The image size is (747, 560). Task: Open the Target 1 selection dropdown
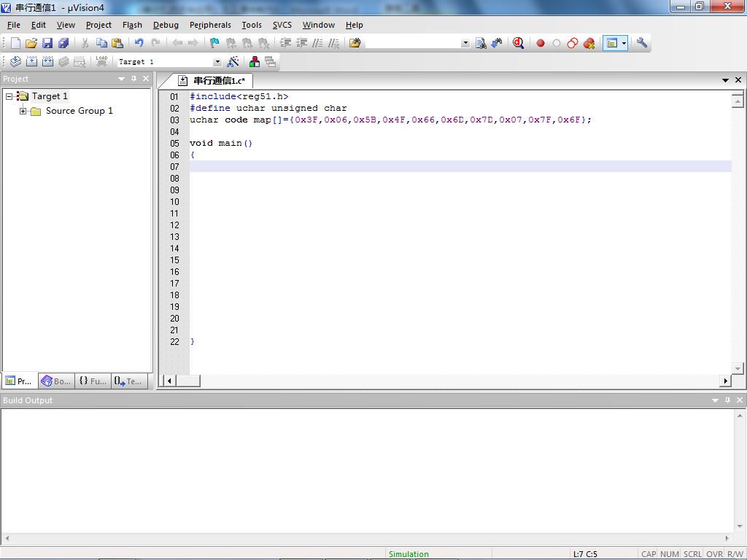coord(217,62)
